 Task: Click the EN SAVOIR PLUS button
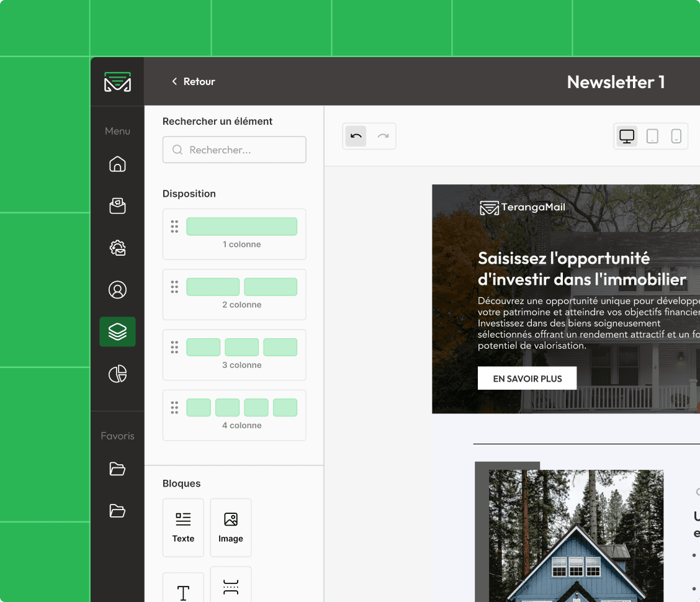[527, 378]
